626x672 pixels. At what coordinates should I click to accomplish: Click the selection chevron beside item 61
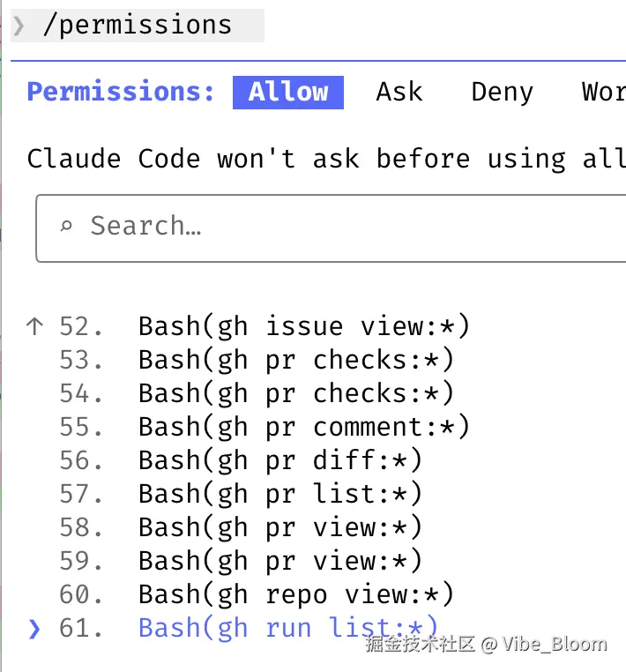[34, 629]
